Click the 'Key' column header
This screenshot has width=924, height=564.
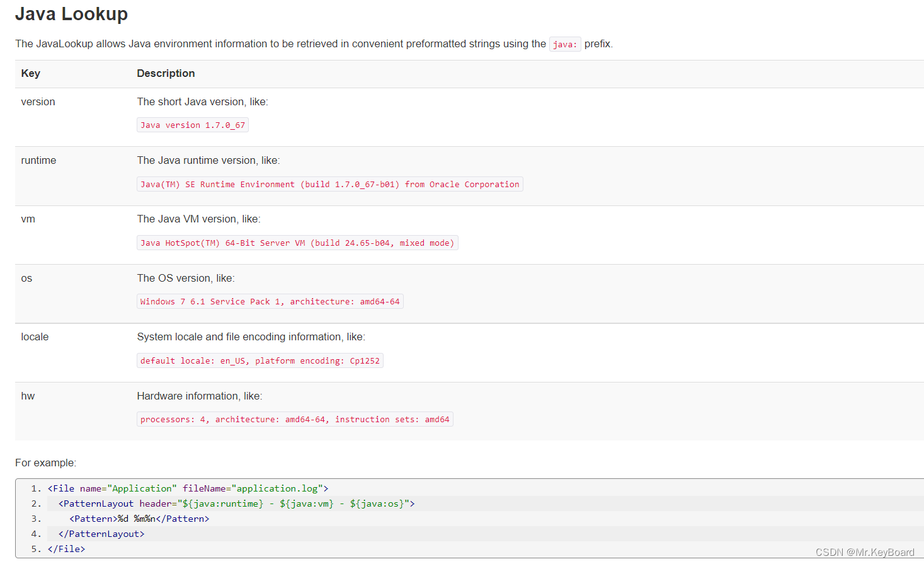coord(30,73)
